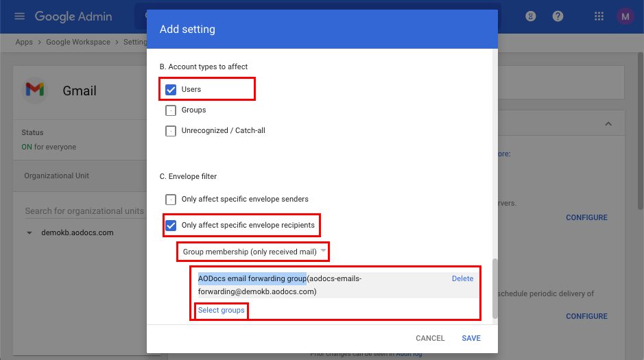This screenshot has height=360, width=644.
Task: Open the account avatar M
Action: [x=625, y=16]
